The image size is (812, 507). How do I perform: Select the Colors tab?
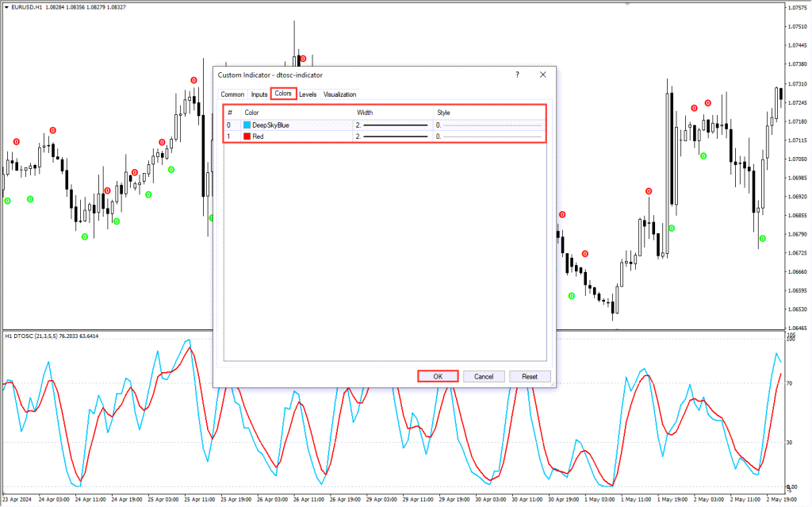point(283,94)
